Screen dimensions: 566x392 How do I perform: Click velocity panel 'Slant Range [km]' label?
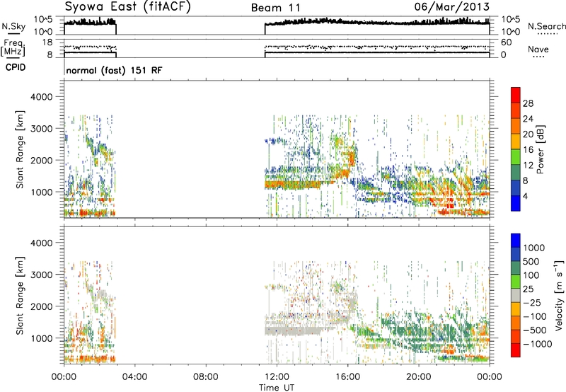click(20, 296)
